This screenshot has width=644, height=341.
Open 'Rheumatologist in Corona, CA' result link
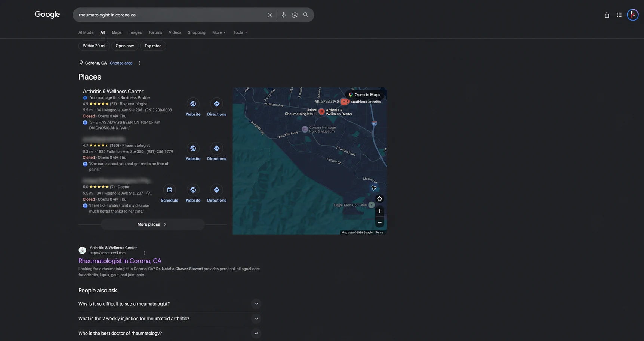tap(120, 261)
